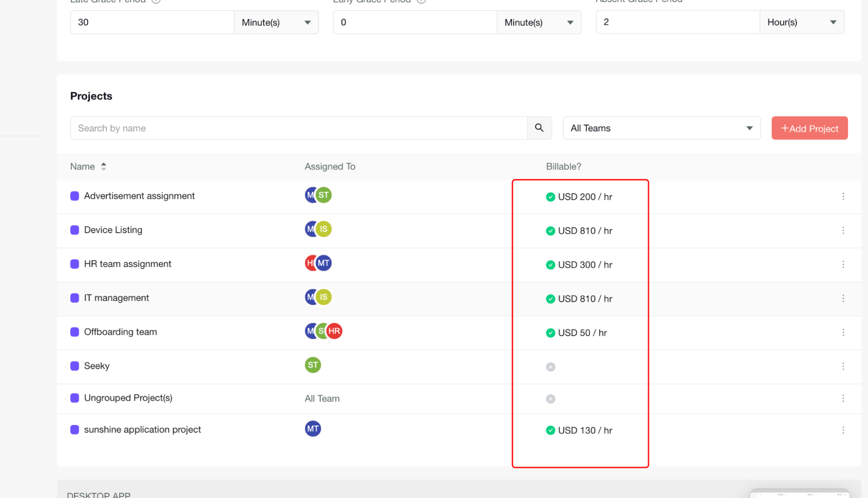Click gray non-billable icon on Seeky row
The height and width of the screenshot is (498, 868).
tap(550, 367)
